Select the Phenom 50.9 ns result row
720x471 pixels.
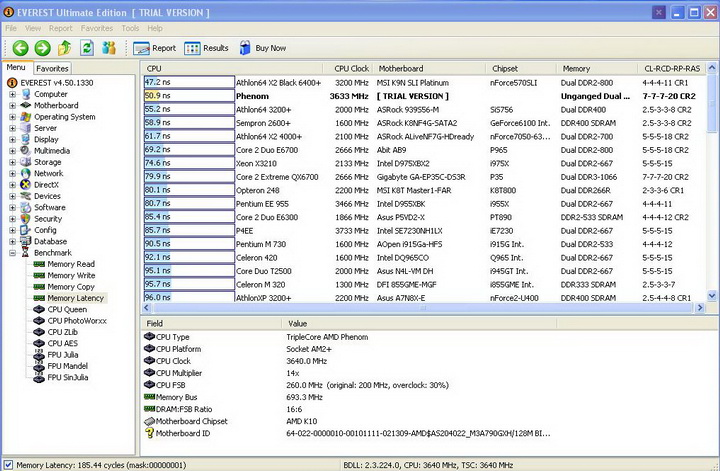coord(424,96)
